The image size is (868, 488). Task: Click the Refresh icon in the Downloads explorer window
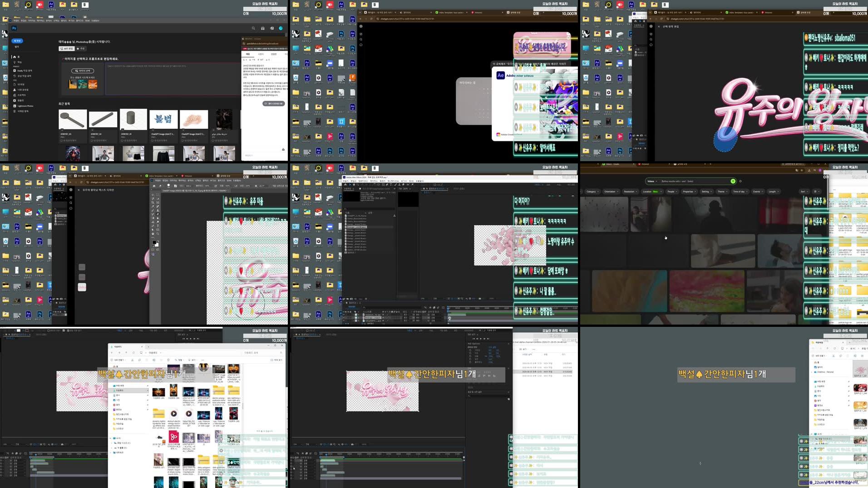[133, 353]
